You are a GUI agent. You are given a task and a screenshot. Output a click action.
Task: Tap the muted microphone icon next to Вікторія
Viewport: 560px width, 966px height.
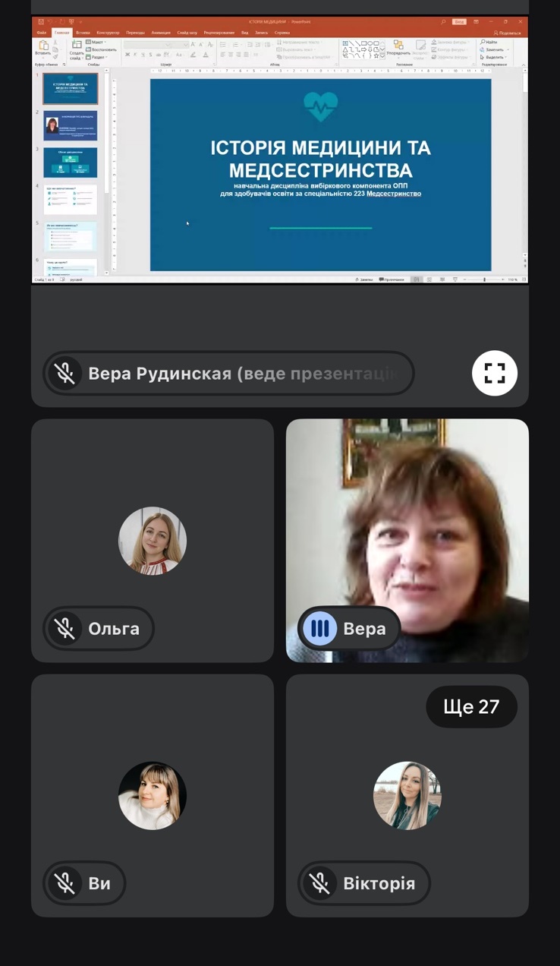click(x=319, y=883)
